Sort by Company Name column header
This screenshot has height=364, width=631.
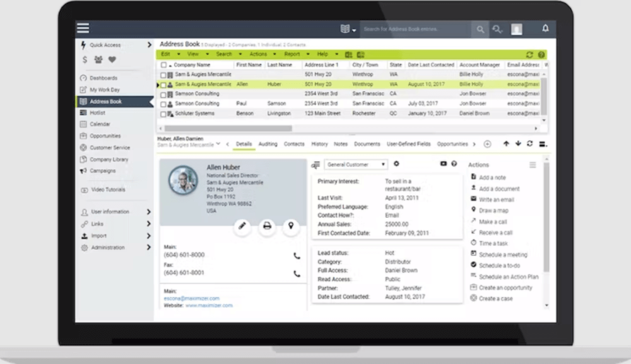(x=192, y=65)
